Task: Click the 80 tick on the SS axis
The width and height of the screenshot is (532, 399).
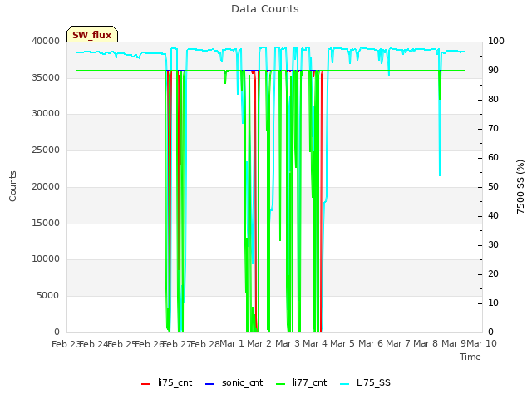Action: [493, 100]
